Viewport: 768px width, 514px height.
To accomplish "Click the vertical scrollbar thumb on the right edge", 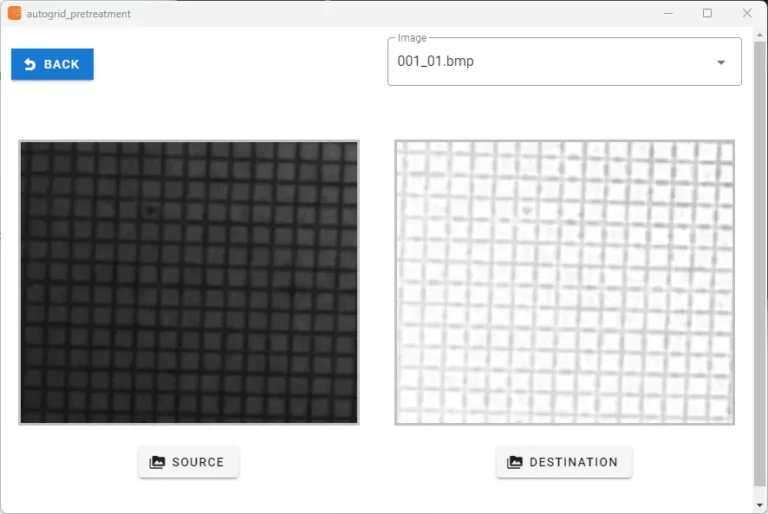I will [x=759, y=264].
